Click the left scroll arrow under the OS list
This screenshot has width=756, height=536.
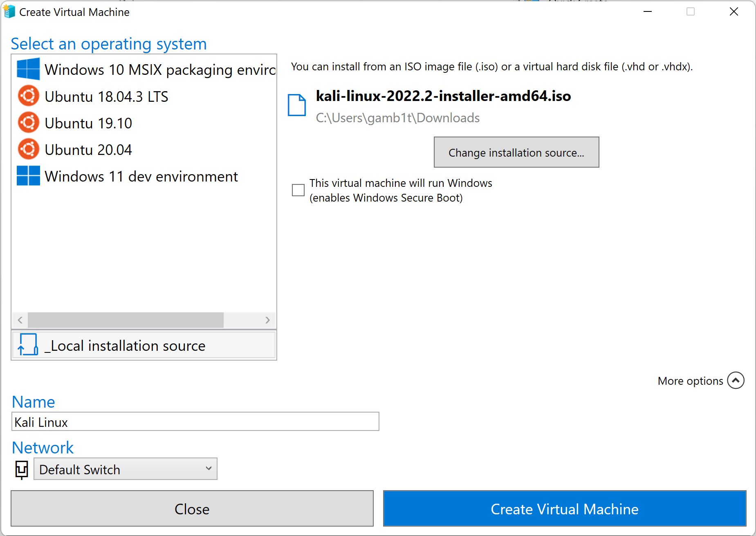point(20,320)
